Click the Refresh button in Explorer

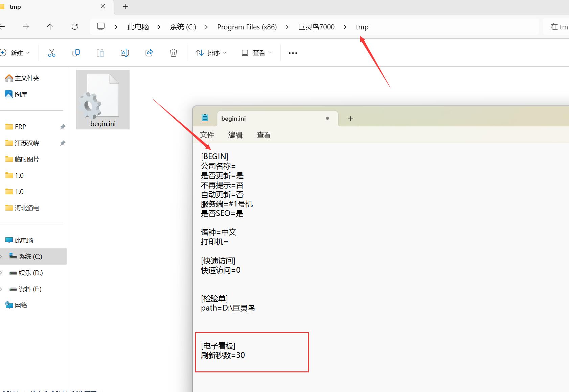[75, 27]
